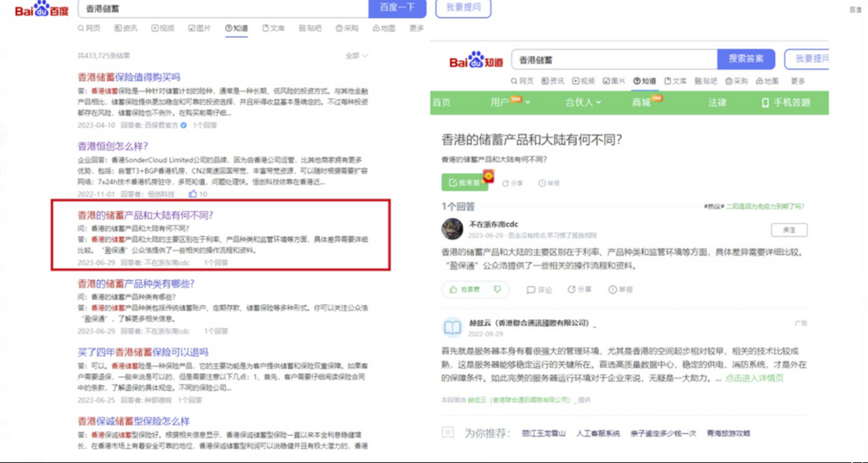
Task: Open the 贴吧 tab in the left page
Action: (310, 28)
